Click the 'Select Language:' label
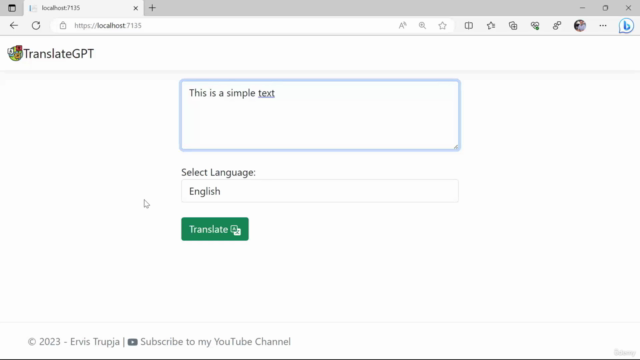Image resolution: width=640 pixels, height=360 pixels. (218, 172)
